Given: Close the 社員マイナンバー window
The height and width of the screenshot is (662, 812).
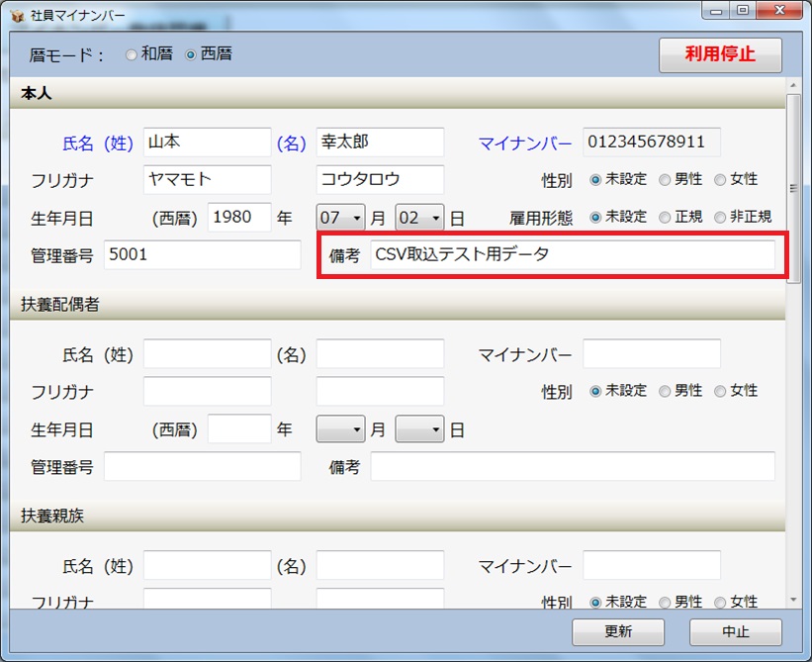Looking at the screenshot, I should [779, 10].
